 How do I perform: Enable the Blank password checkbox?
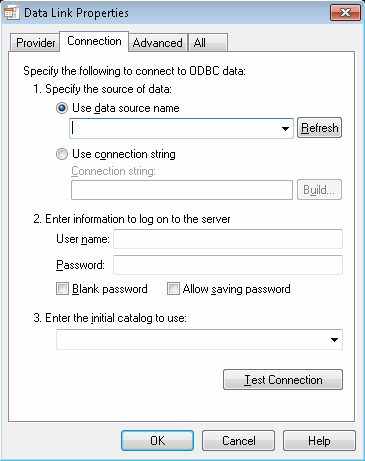pos(62,289)
